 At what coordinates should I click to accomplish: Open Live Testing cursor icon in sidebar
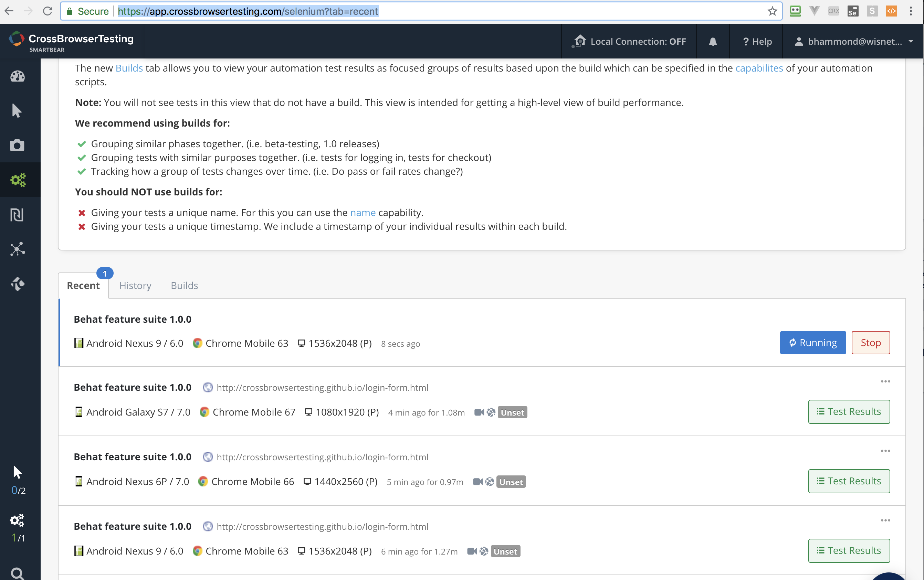pyautogui.click(x=17, y=111)
